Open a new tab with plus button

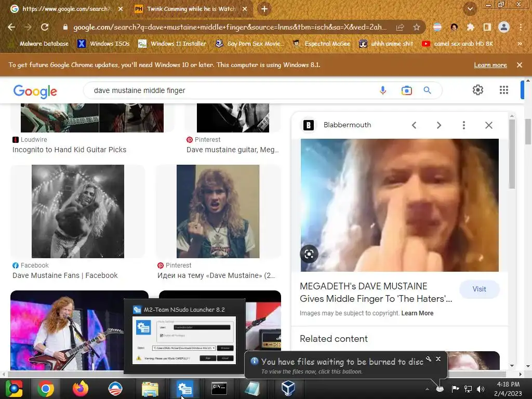pos(264,9)
